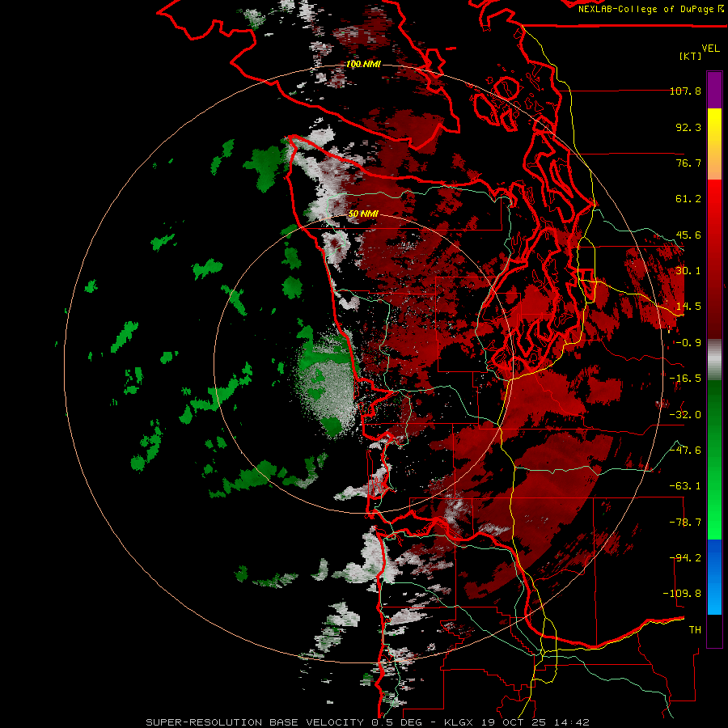Click the TH legend label

695,630
